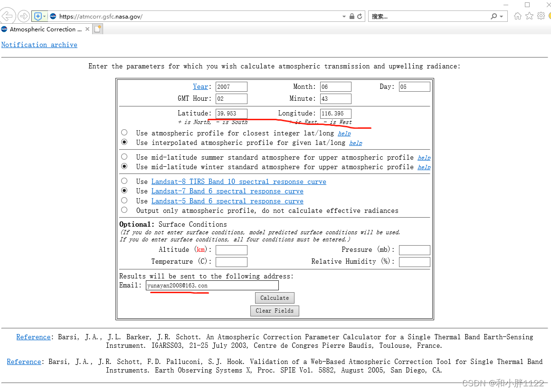The height and width of the screenshot is (392, 551).
Task: Click the lock security icon in address bar
Action: pyautogui.click(x=352, y=16)
